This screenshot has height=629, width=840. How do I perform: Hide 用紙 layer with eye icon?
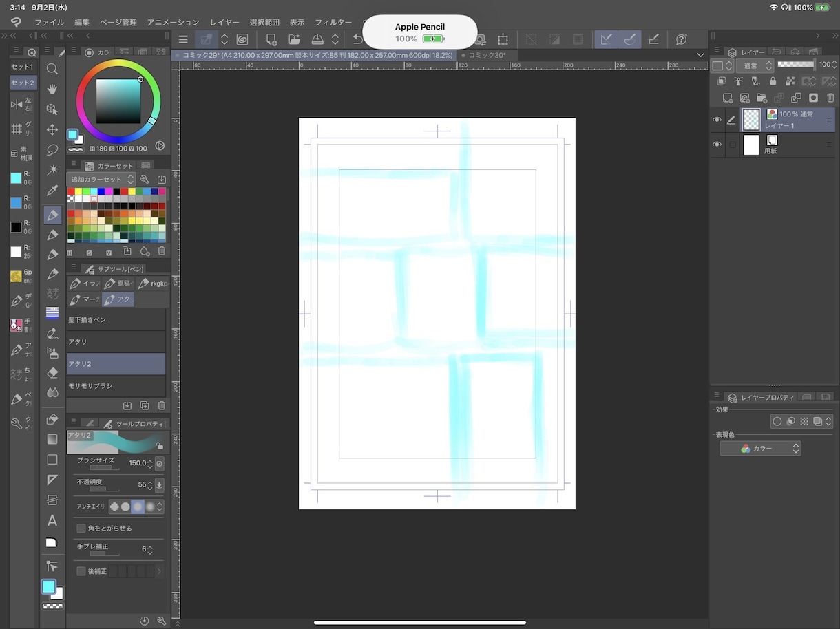tap(717, 145)
